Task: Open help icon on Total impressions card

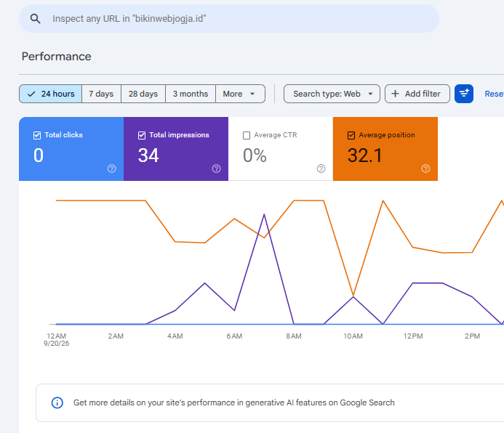Action: point(216,169)
